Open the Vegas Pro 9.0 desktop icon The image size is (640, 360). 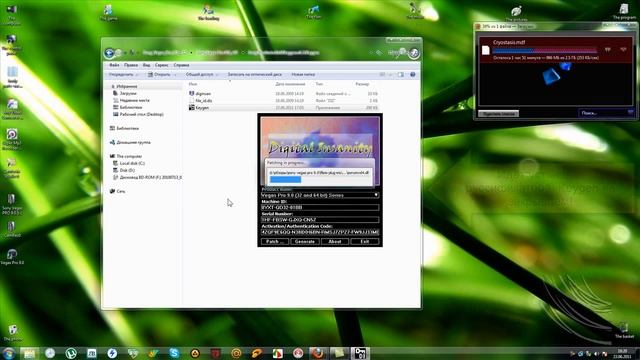point(13,257)
